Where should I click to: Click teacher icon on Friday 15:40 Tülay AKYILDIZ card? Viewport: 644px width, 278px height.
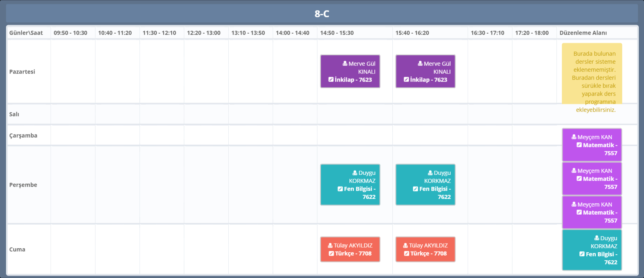(x=406, y=246)
